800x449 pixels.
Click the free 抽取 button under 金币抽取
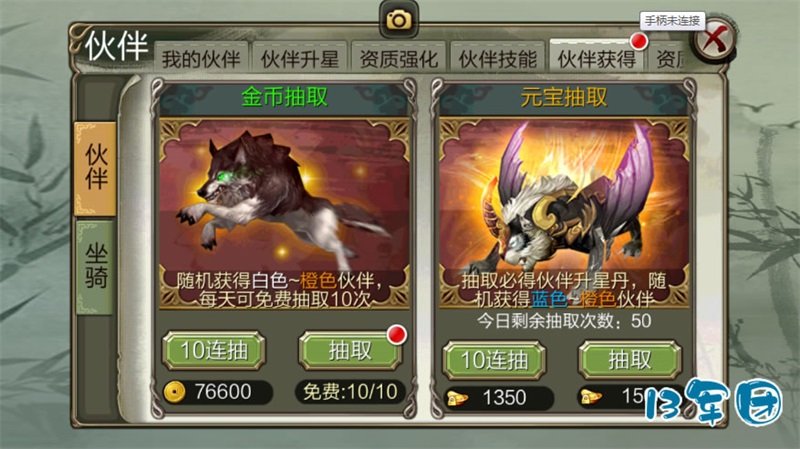coord(351,351)
